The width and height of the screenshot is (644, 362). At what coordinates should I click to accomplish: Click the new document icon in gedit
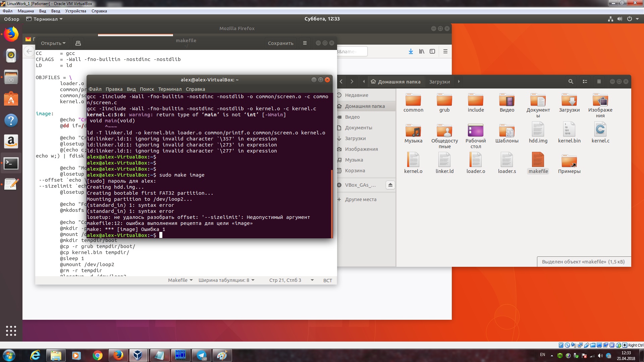(x=78, y=43)
